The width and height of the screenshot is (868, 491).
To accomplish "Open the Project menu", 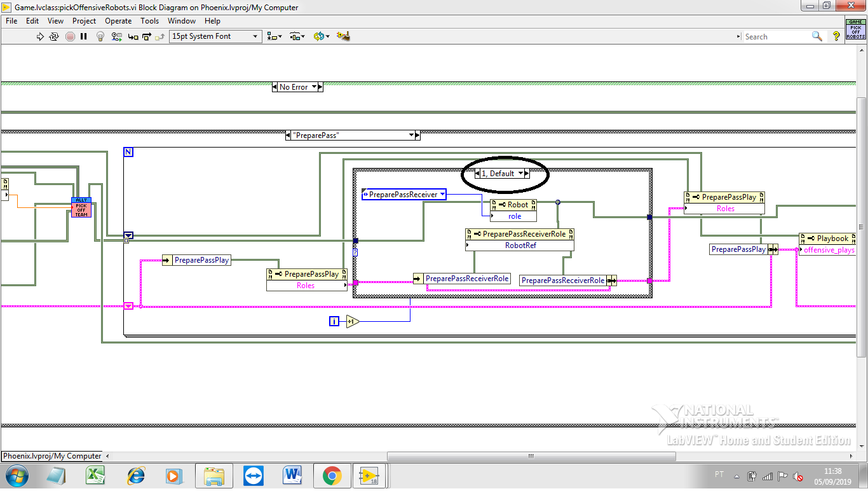I will pyautogui.click(x=84, y=21).
